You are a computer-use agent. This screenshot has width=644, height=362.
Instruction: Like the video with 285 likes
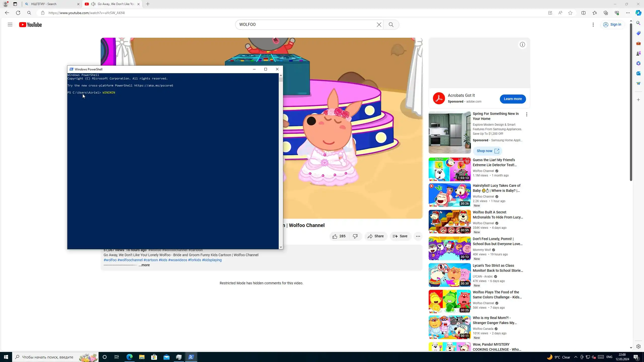point(339,236)
